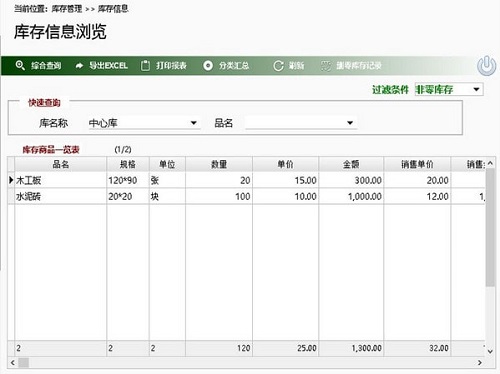Click the horizontal scrollbar thumb
Viewport: 500px width, 374px height.
point(23,362)
